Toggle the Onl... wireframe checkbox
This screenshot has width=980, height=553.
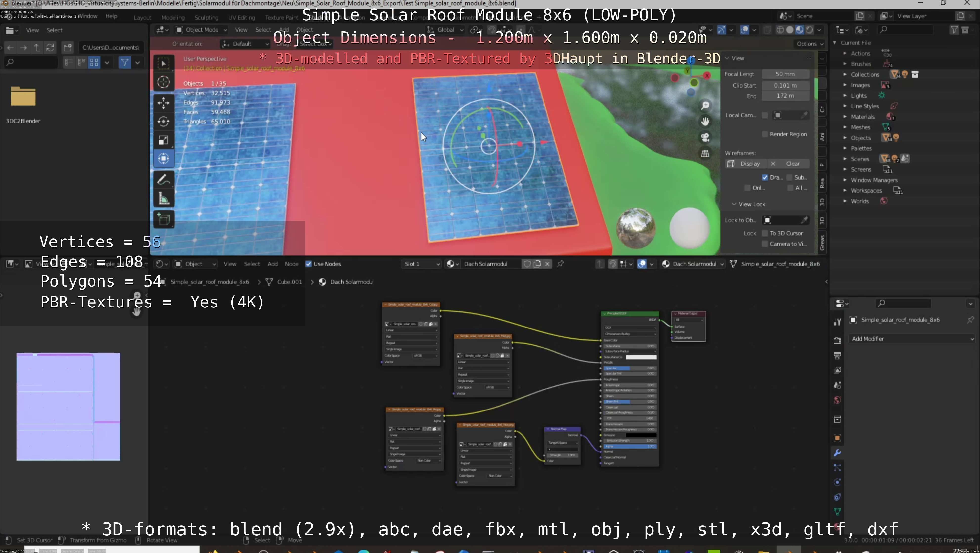tap(748, 188)
